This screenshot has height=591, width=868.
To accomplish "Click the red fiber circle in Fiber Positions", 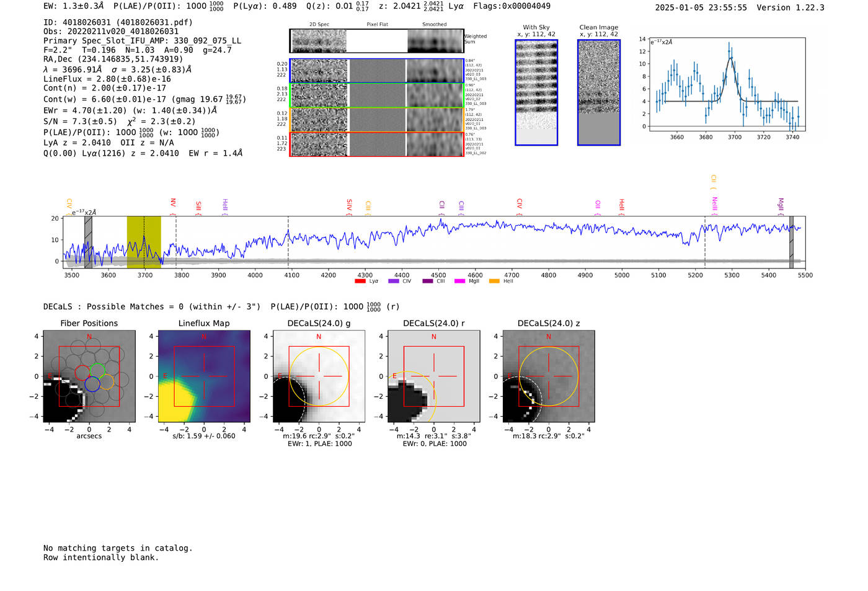I will [x=82, y=373].
